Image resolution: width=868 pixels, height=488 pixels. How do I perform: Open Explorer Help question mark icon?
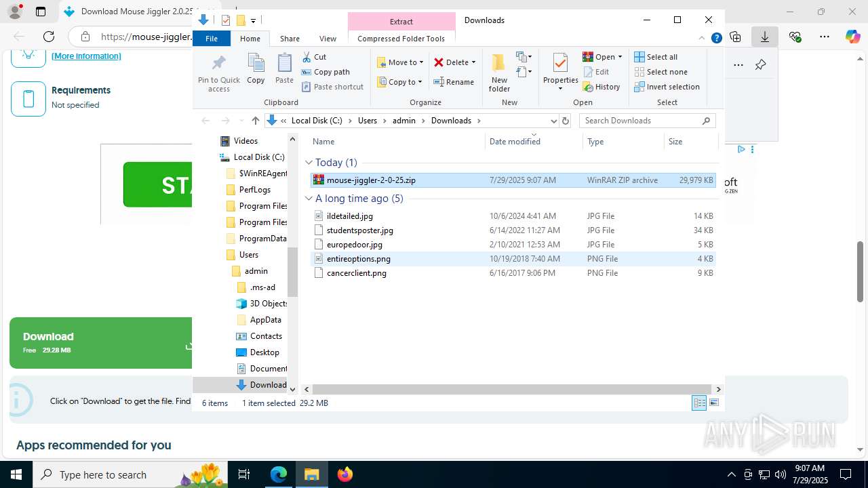coord(716,39)
